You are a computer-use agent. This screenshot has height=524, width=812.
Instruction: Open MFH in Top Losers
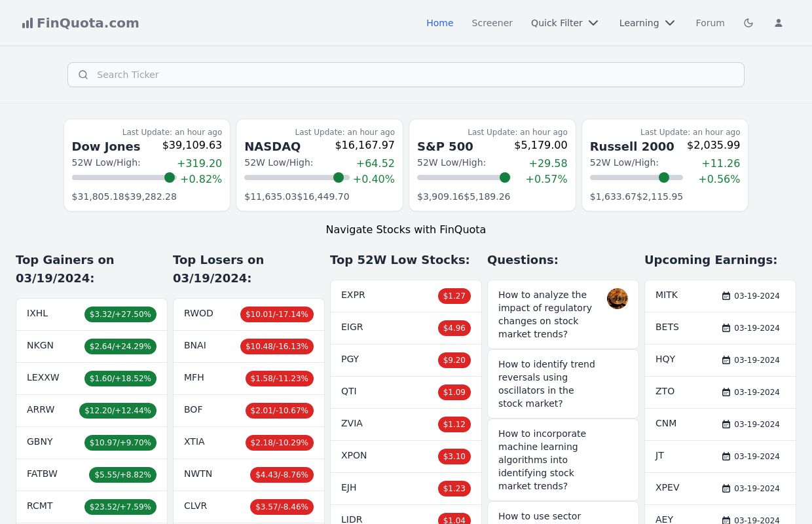(194, 377)
